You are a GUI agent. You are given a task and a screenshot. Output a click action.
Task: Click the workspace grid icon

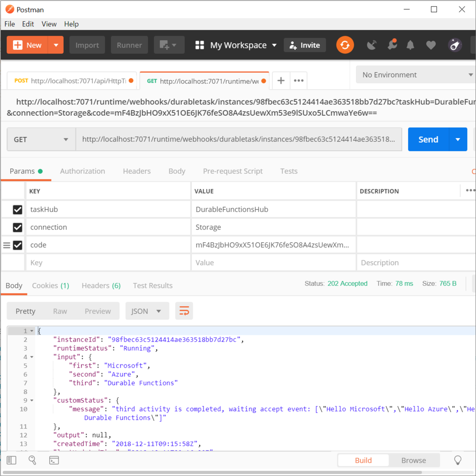click(199, 45)
